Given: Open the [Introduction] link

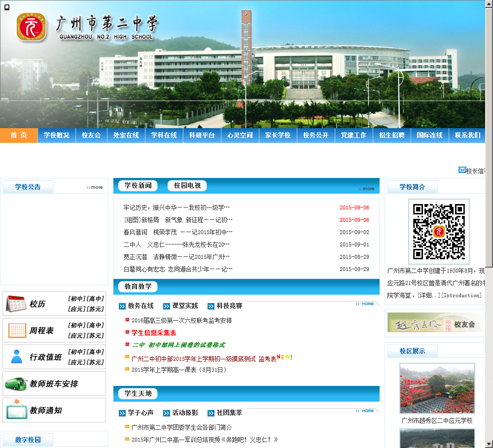Looking at the screenshot, I should click(x=461, y=295).
